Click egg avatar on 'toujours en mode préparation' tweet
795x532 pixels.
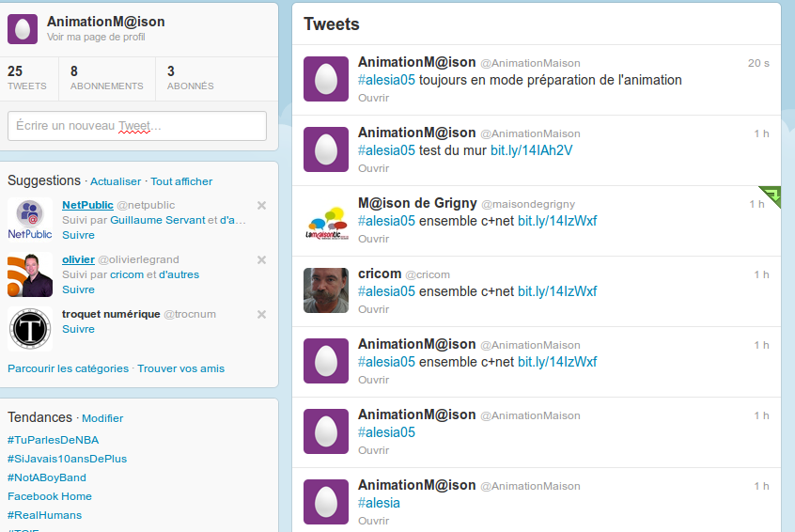point(326,79)
